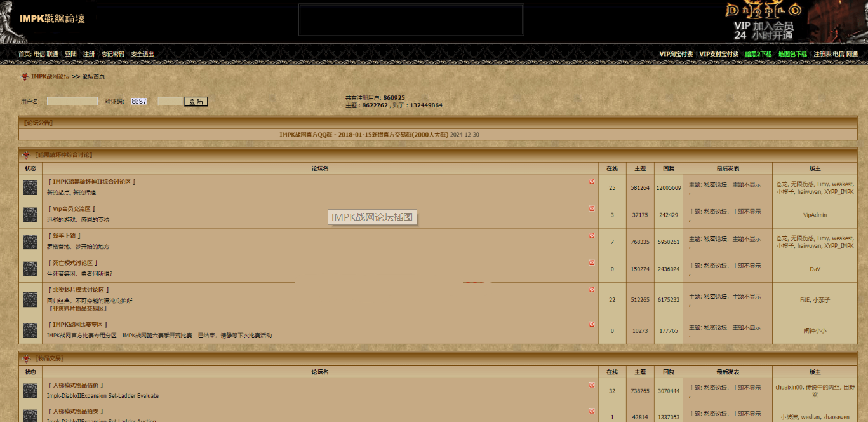
Task: Click status icon in the 新手上路 row
Action: (30, 242)
